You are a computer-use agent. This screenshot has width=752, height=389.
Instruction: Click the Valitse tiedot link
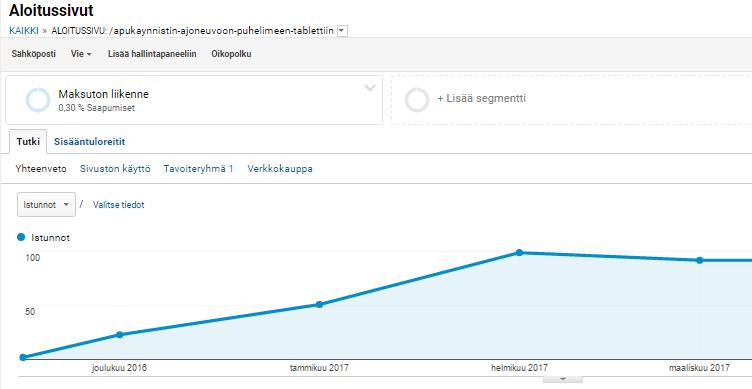click(118, 205)
